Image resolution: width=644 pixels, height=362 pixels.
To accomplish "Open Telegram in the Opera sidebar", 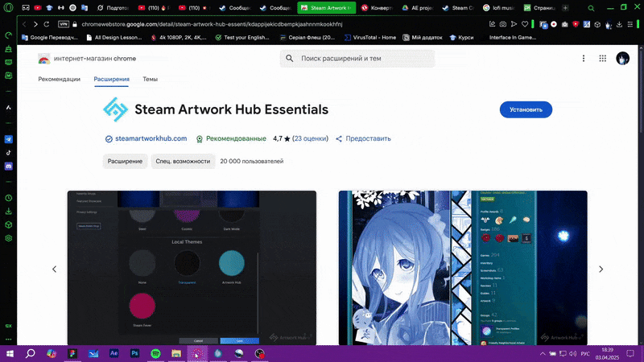I will [x=8, y=139].
